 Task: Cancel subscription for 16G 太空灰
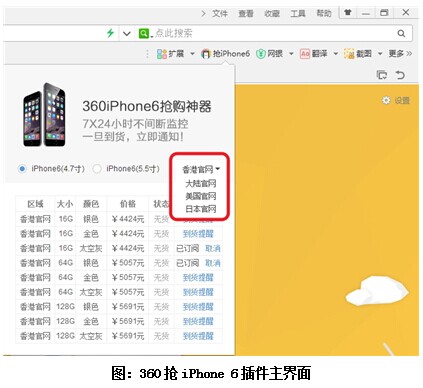point(213,248)
